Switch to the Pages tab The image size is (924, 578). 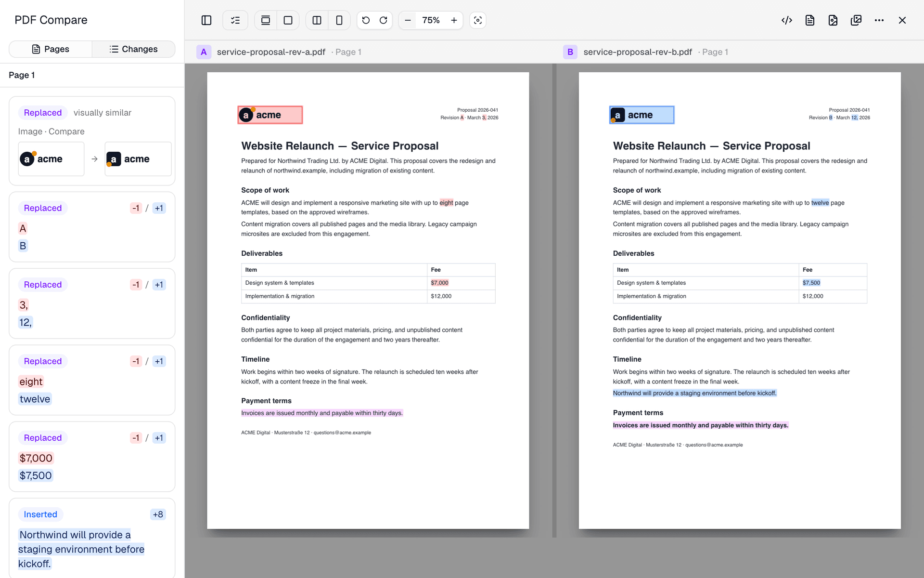[51, 49]
